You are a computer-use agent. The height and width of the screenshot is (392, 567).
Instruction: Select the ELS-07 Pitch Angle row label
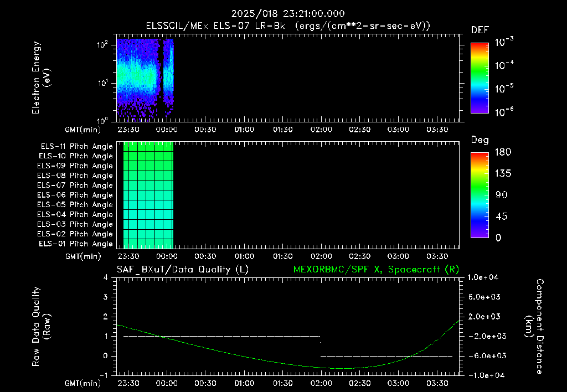coord(75,185)
